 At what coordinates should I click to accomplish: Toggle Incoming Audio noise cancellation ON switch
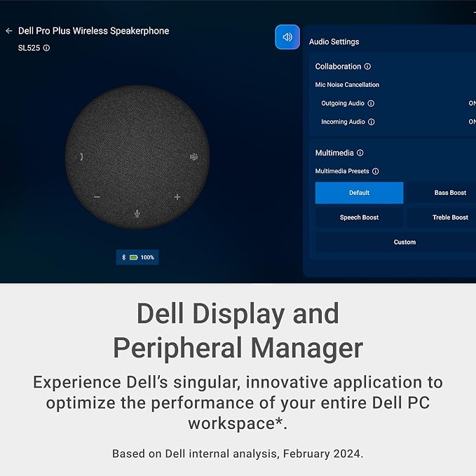click(x=472, y=122)
